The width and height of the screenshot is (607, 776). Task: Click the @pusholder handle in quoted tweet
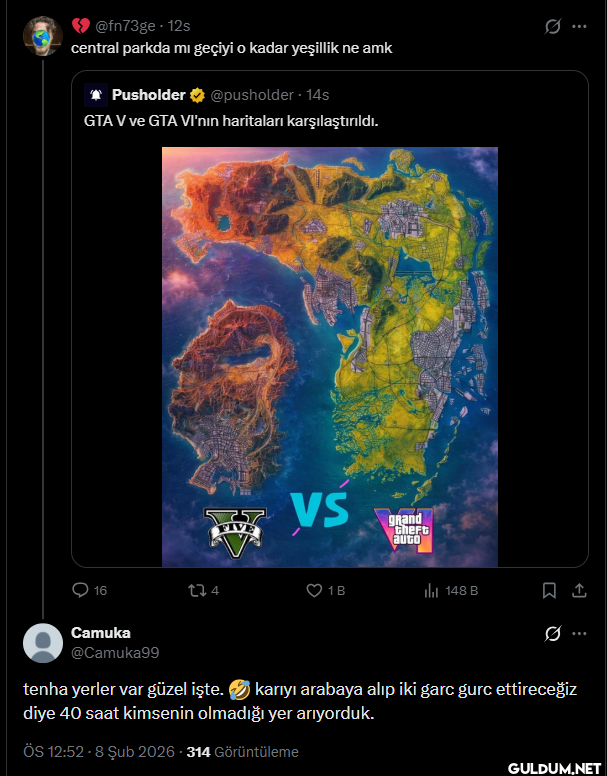252,95
